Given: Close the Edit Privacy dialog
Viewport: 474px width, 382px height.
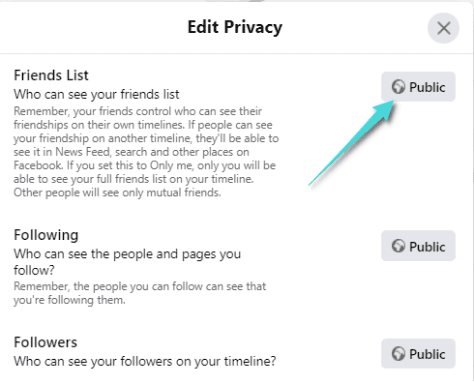Looking at the screenshot, I should point(443,28).
